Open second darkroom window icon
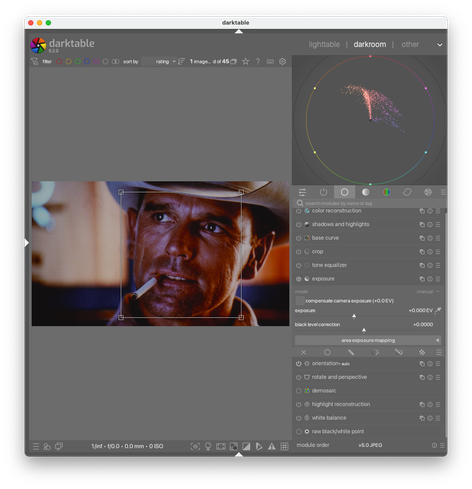Image resolution: width=472 pixels, height=489 pixels. tap(59, 446)
